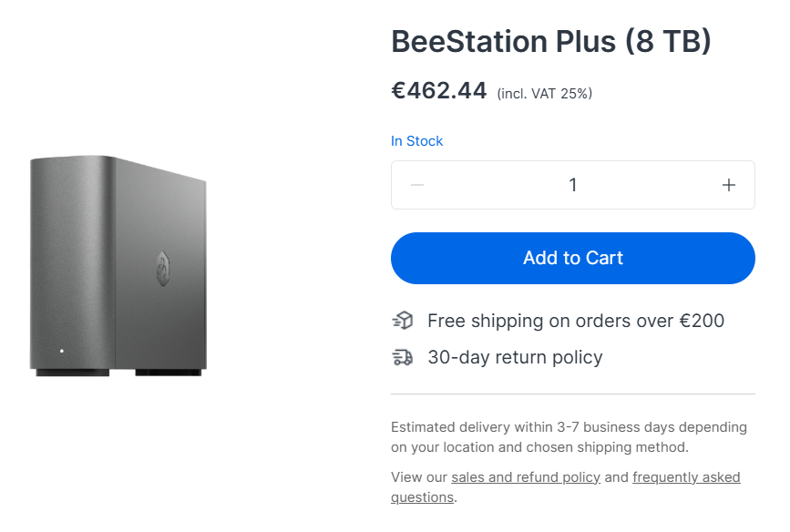Increase quantity with the plus icon

coord(729,185)
